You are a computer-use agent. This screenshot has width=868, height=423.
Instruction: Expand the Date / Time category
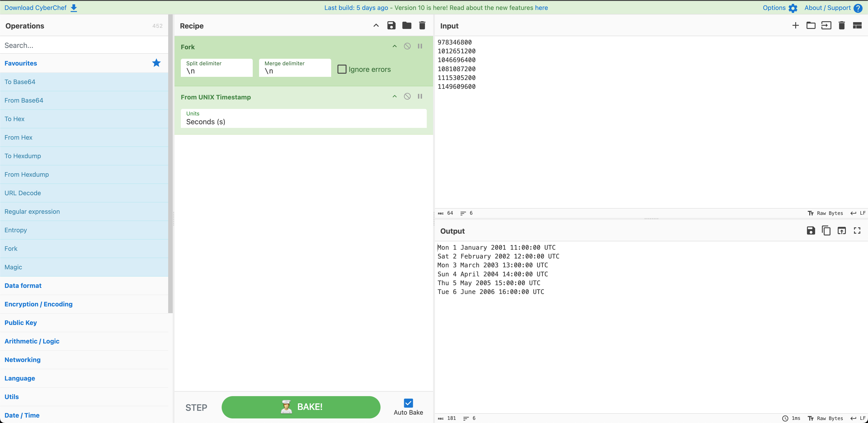pos(22,415)
